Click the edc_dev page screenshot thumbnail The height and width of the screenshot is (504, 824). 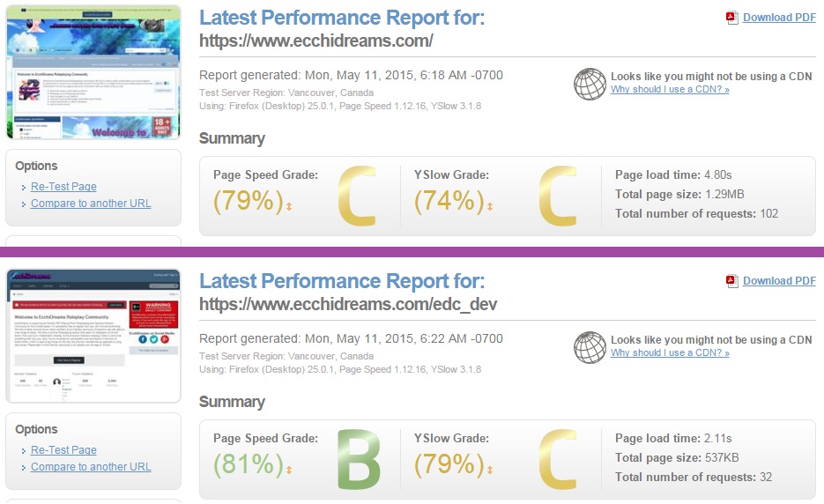93,336
